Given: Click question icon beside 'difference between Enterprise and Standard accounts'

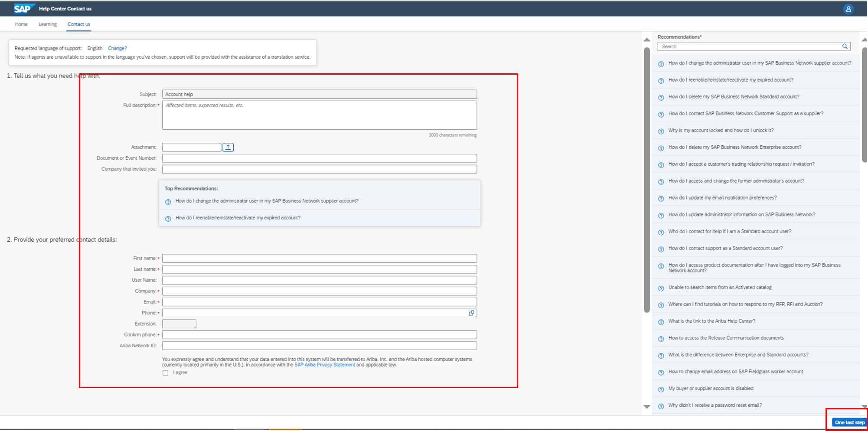Looking at the screenshot, I should click(x=661, y=356).
